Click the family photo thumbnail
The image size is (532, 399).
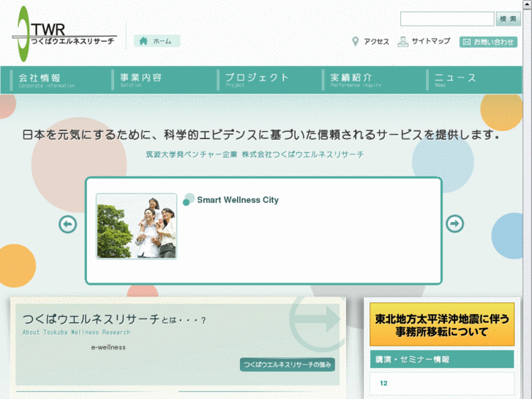pos(137,226)
